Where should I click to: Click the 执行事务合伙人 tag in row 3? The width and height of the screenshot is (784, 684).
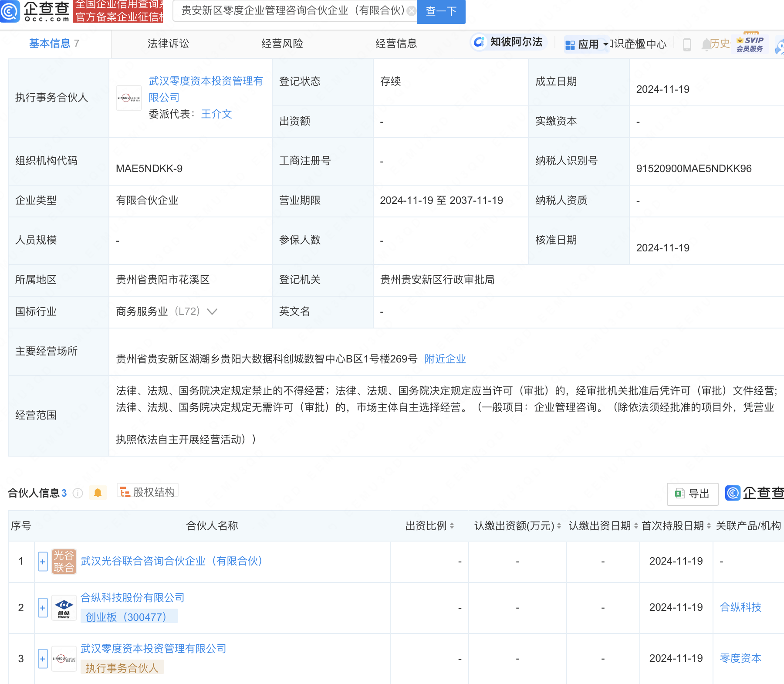[x=122, y=667]
